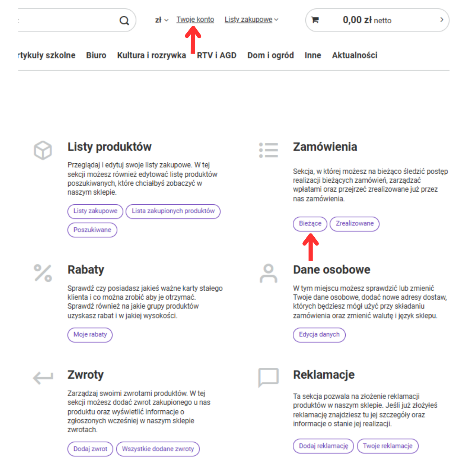
Task: Open Dom i ogród category
Action: point(270,55)
